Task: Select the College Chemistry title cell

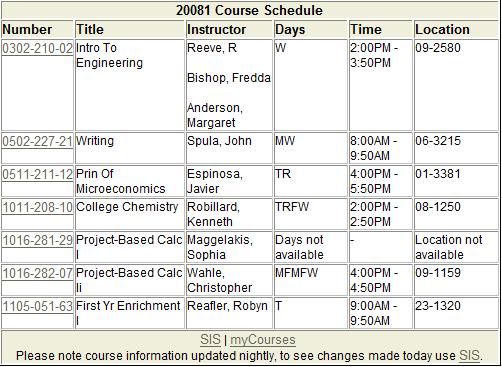Action: tap(130, 214)
